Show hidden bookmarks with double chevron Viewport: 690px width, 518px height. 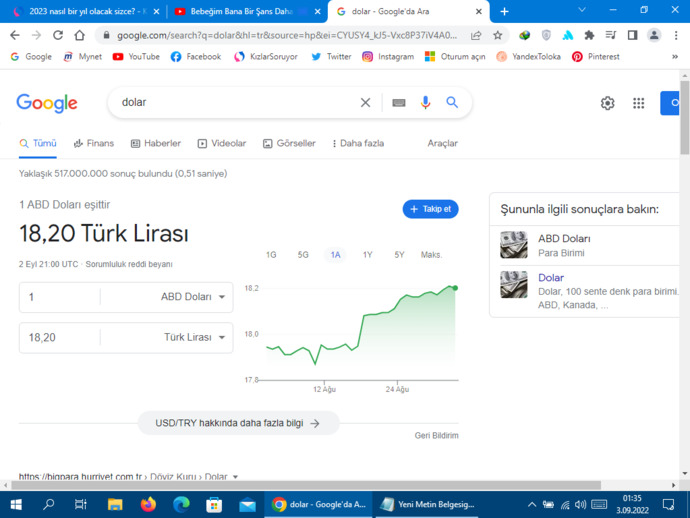(675, 57)
